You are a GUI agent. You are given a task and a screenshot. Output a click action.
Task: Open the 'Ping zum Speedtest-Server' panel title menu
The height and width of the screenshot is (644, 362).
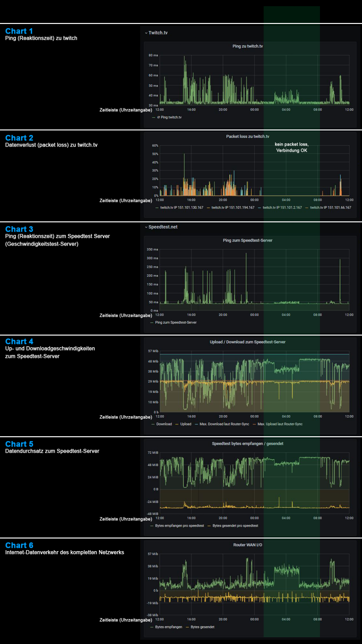point(247,241)
